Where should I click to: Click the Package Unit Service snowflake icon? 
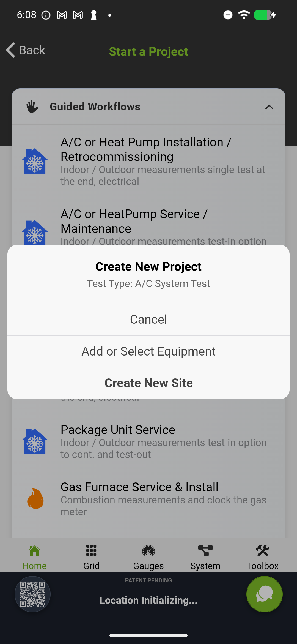click(35, 441)
